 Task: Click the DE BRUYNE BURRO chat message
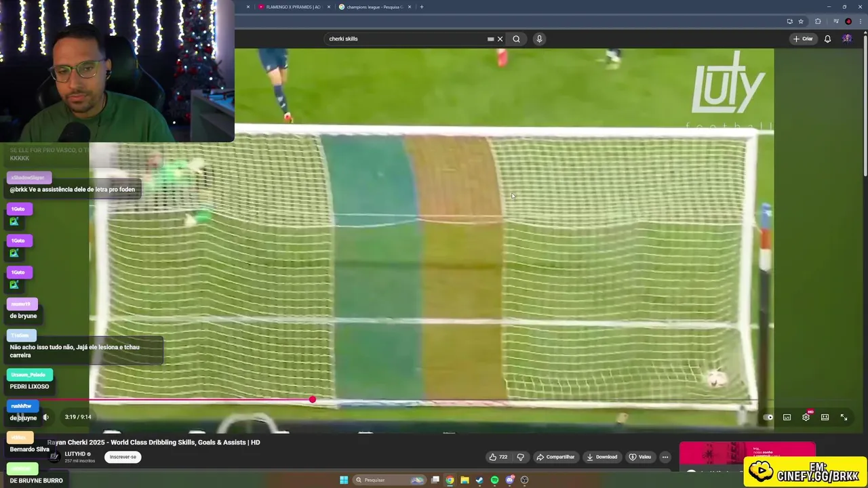[x=36, y=481]
